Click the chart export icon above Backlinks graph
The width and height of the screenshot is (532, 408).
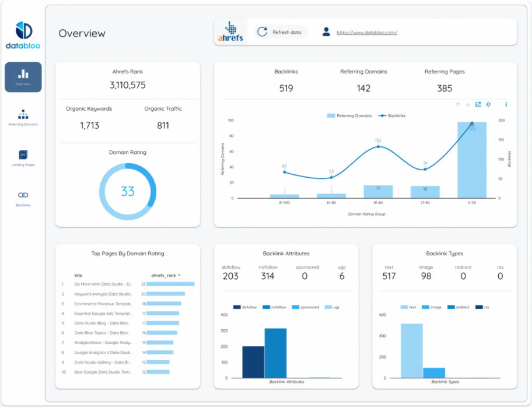(x=478, y=104)
